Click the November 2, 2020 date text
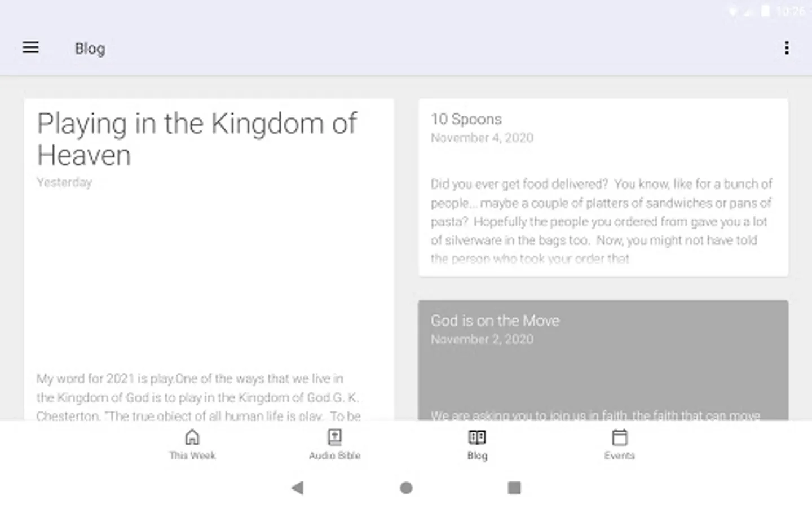Screen dimensions: 812x508 click(x=482, y=339)
